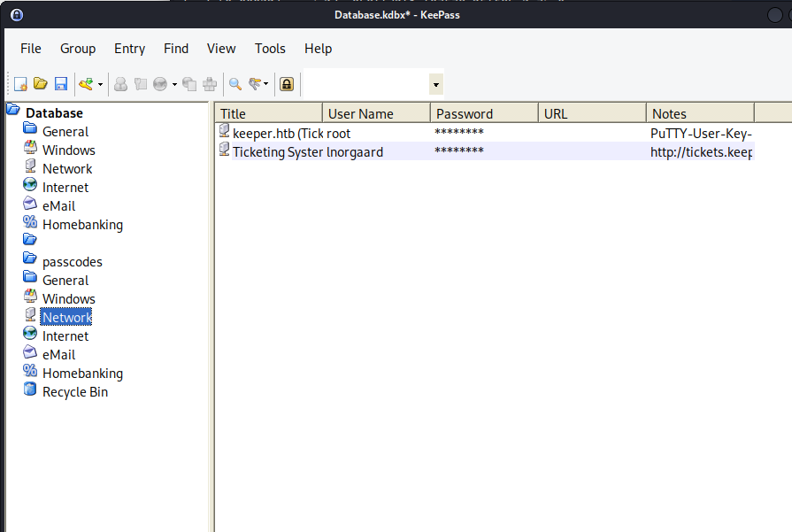Click the Copy Password icon
Viewport: 792px width, 532px height.
[x=141, y=84]
